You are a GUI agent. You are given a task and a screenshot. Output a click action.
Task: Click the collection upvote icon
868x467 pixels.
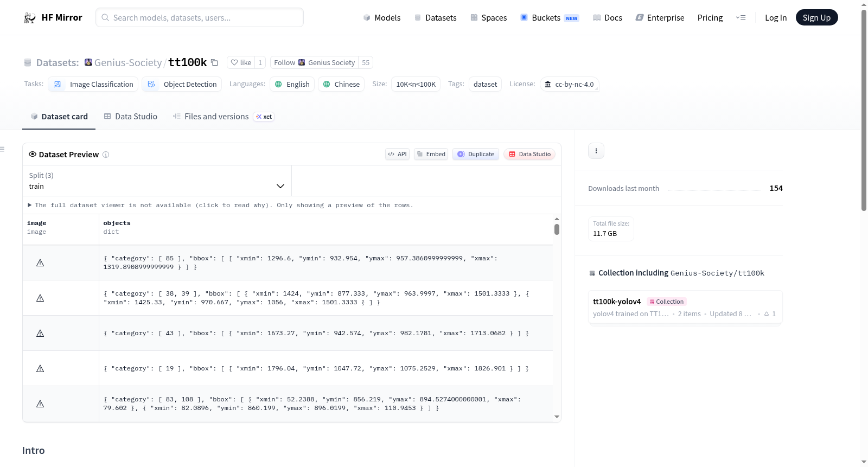(767, 314)
